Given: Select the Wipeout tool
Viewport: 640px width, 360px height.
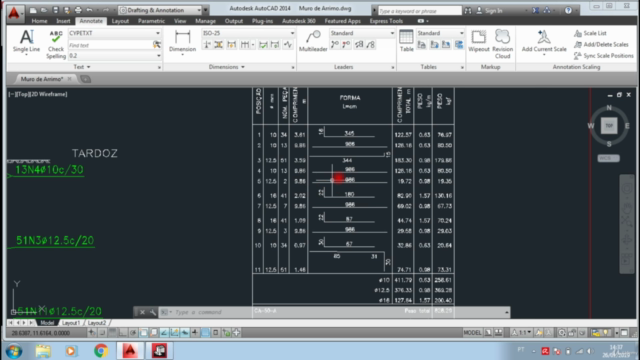Looking at the screenshot, I should coord(478,40).
